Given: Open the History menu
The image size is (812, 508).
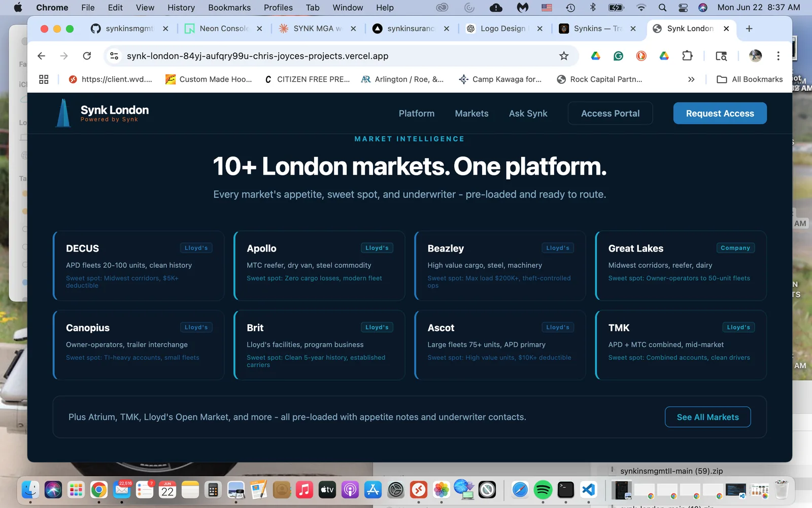Looking at the screenshot, I should click(181, 8).
